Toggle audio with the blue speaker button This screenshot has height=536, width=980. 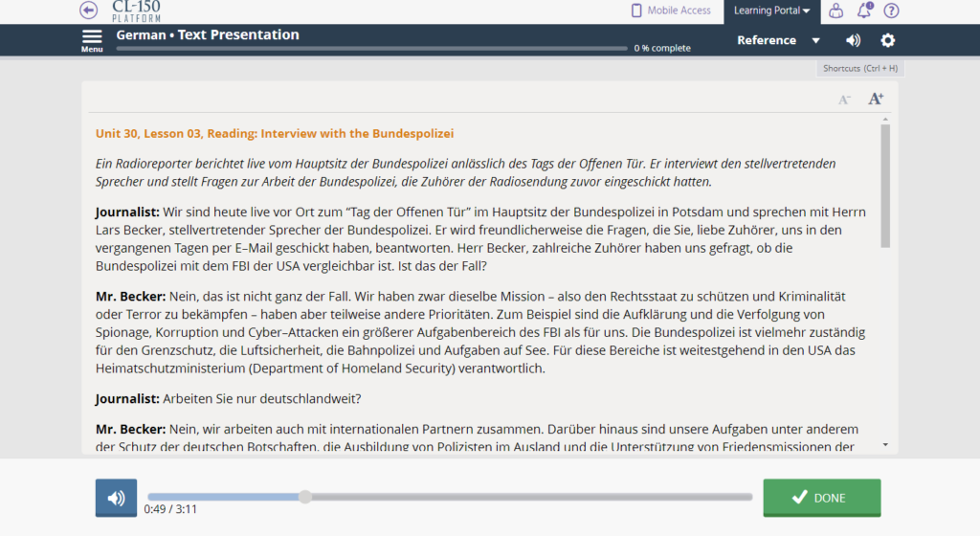coord(116,498)
